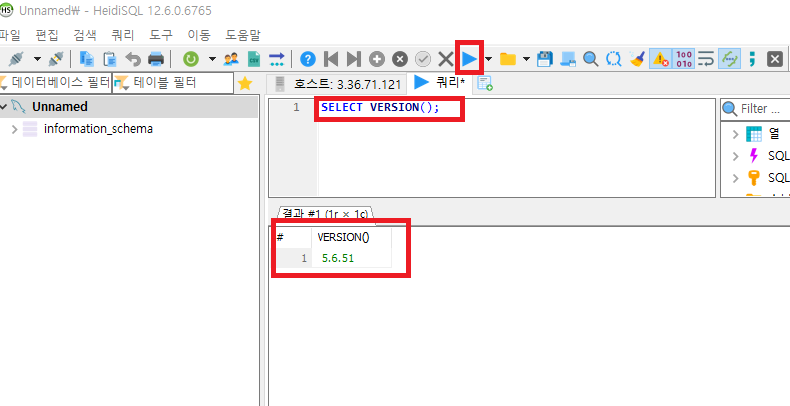This screenshot has height=406, width=790.
Task: Open the dropdown arrow beside the Run button
Action: pos(488,59)
